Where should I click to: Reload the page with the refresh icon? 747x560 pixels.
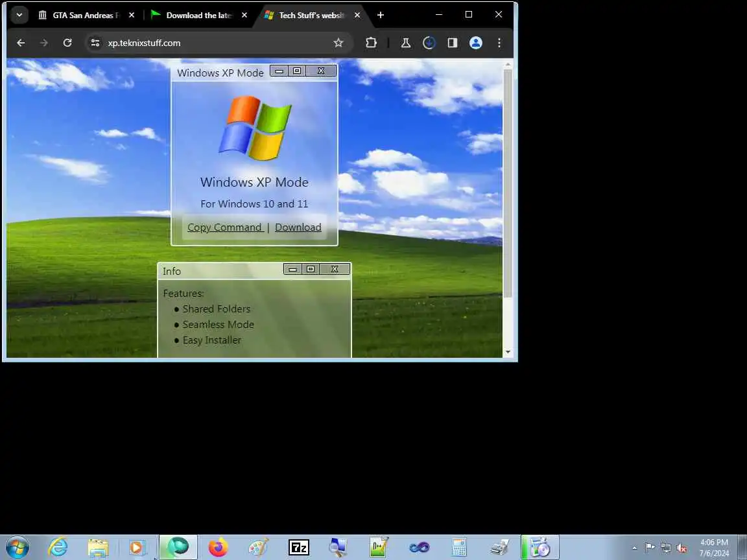[67, 43]
